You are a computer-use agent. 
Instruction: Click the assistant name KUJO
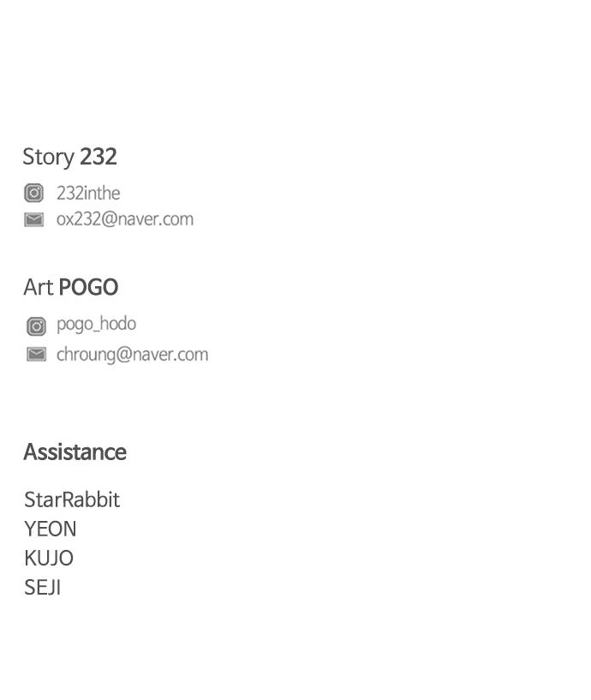pos(49,558)
